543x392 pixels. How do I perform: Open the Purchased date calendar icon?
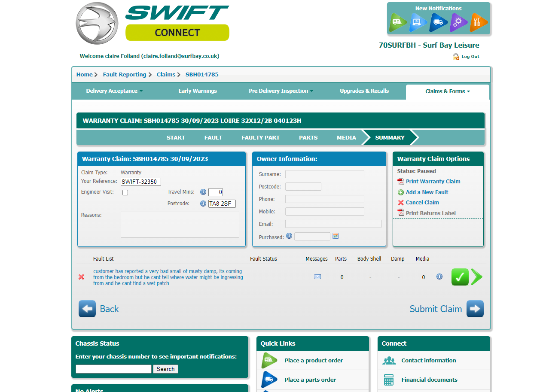click(336, 236)
